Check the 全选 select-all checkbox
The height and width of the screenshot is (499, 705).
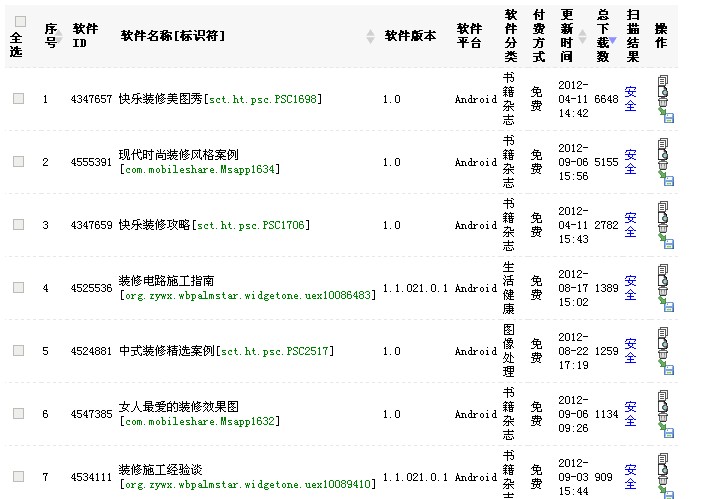(x=20, y=21)
